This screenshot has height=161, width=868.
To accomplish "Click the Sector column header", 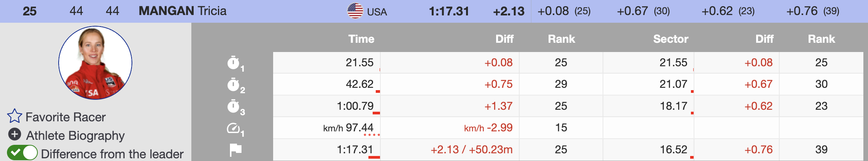I will click(670, 39).
